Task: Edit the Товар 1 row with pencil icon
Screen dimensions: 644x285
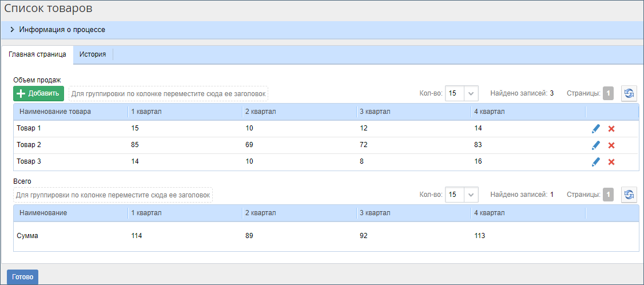Action: pyautogui.click(x=595, y=129)
